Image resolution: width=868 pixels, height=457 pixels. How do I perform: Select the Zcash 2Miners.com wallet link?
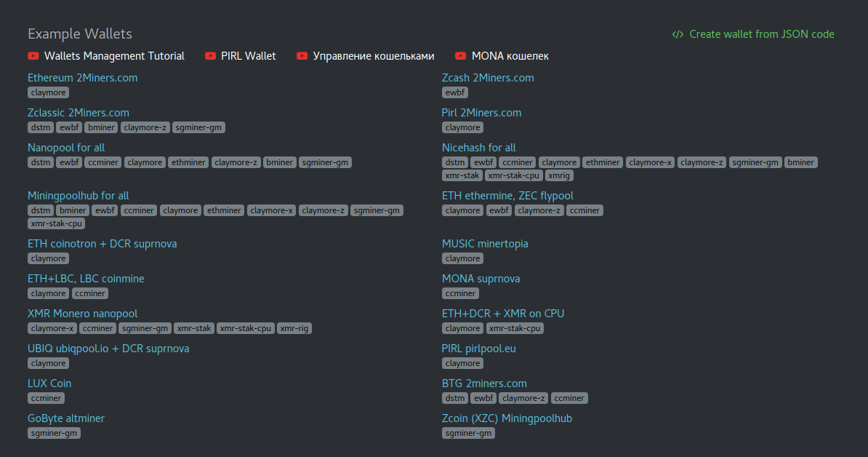[488, 78]
